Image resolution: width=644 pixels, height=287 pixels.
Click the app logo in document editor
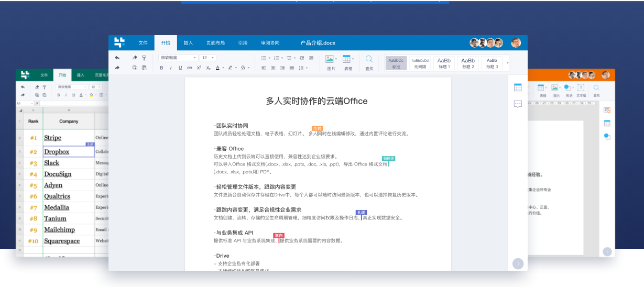click(x=120, y=42)
